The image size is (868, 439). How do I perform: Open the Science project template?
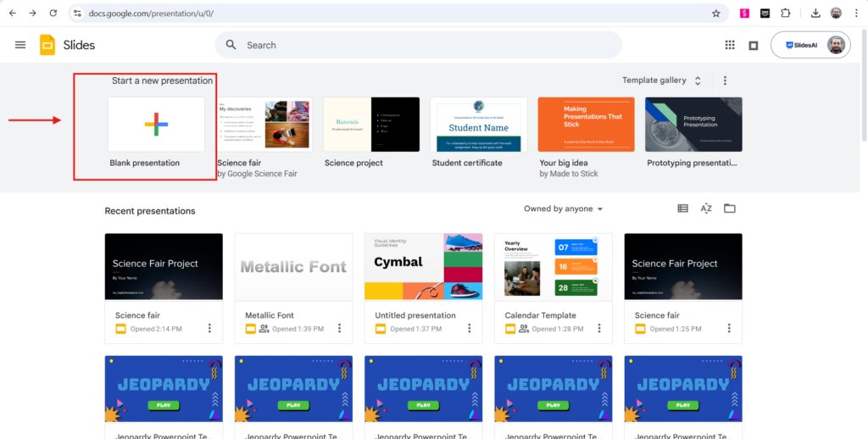tap(371, 125)
